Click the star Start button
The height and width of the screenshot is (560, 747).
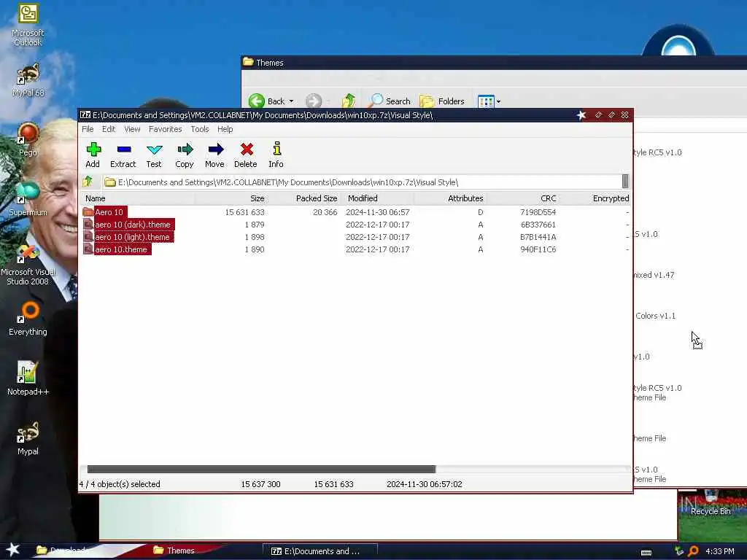tap(12, 550)
